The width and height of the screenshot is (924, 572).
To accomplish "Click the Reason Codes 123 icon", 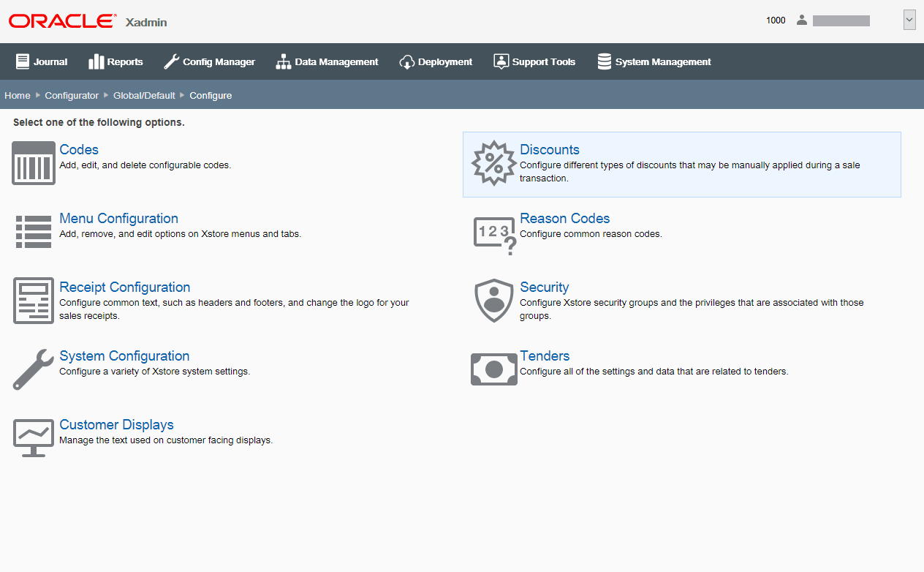I will point(493,231).
